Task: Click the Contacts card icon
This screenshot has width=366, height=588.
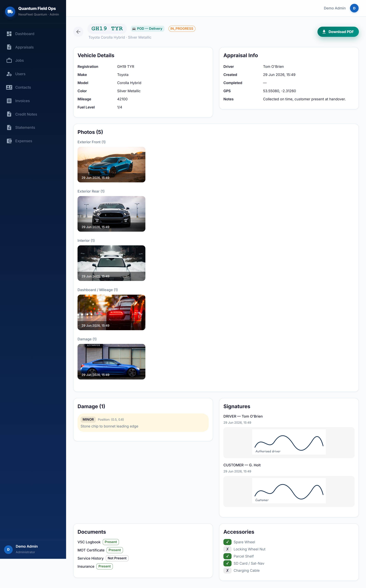Action: (x=9, y=87)
